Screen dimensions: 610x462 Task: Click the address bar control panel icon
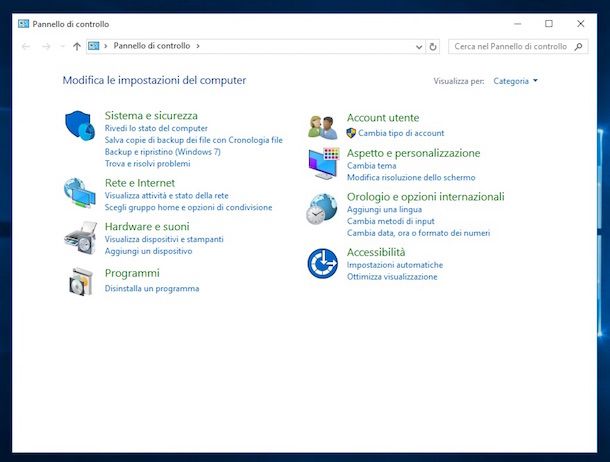(93, 46)
